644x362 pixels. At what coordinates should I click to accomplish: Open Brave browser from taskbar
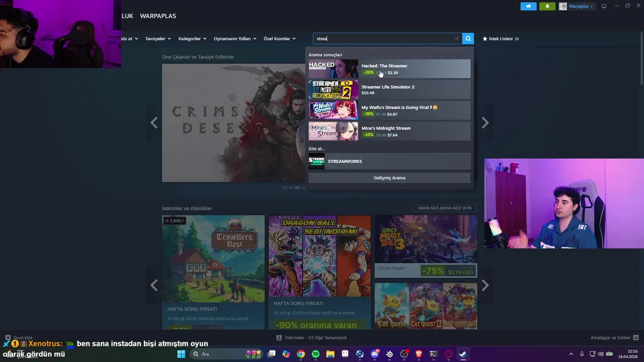(x=419, y=354)
